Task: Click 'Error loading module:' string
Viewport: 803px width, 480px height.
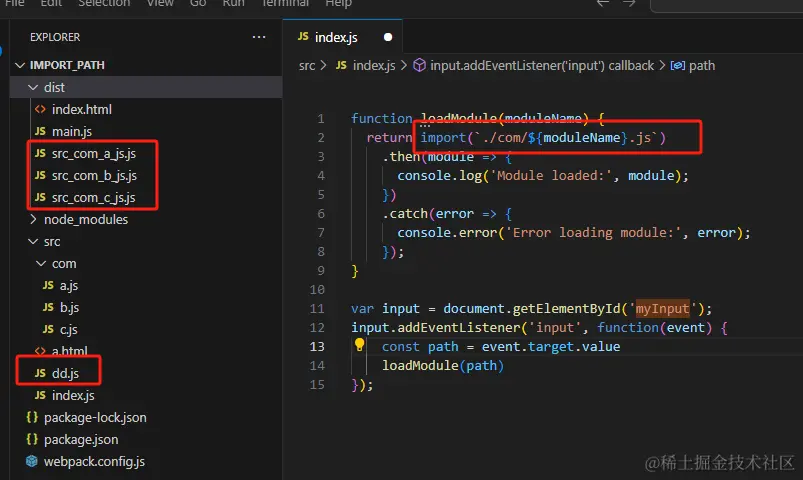Action: click(594, 233)
